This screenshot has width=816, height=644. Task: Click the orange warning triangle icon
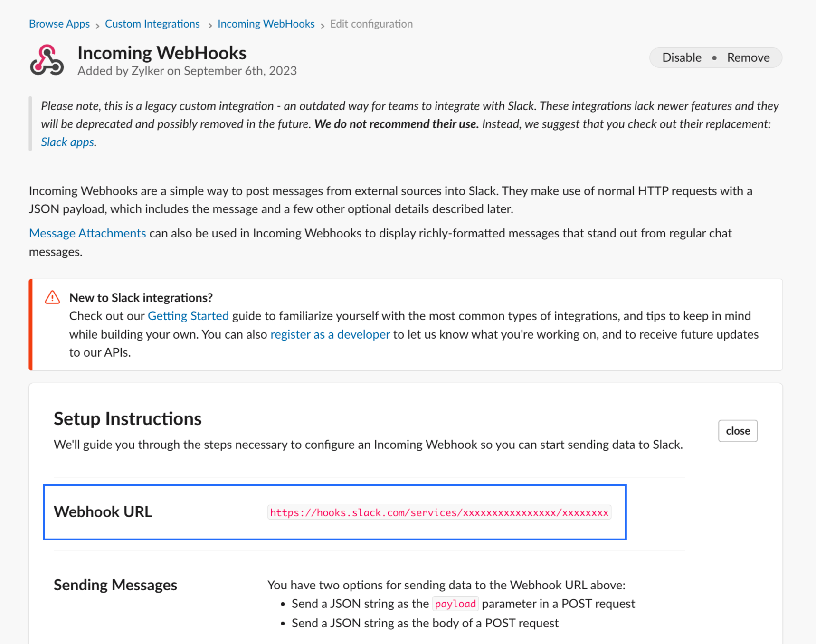point(52,297)
